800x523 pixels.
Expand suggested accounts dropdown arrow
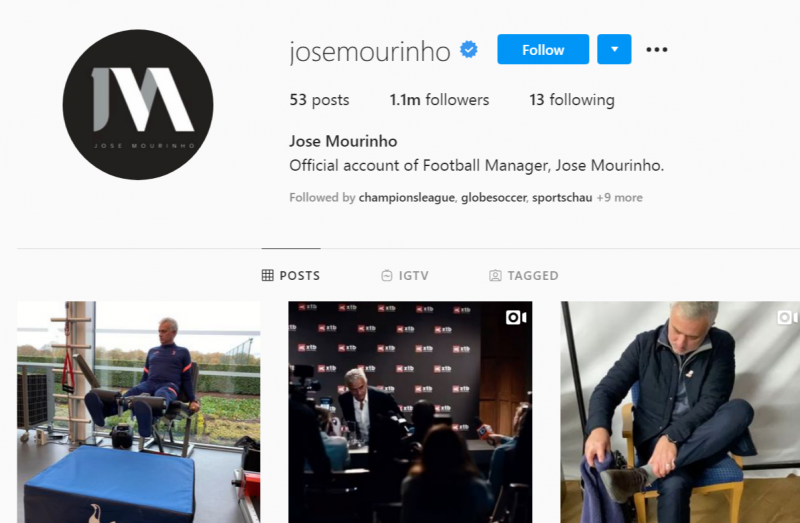[614, 49]
